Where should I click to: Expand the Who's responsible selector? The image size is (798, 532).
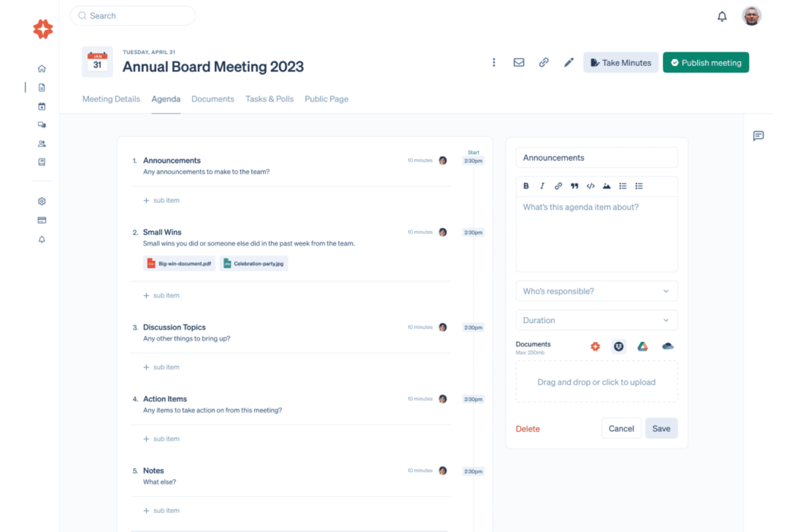coord(596,291)
